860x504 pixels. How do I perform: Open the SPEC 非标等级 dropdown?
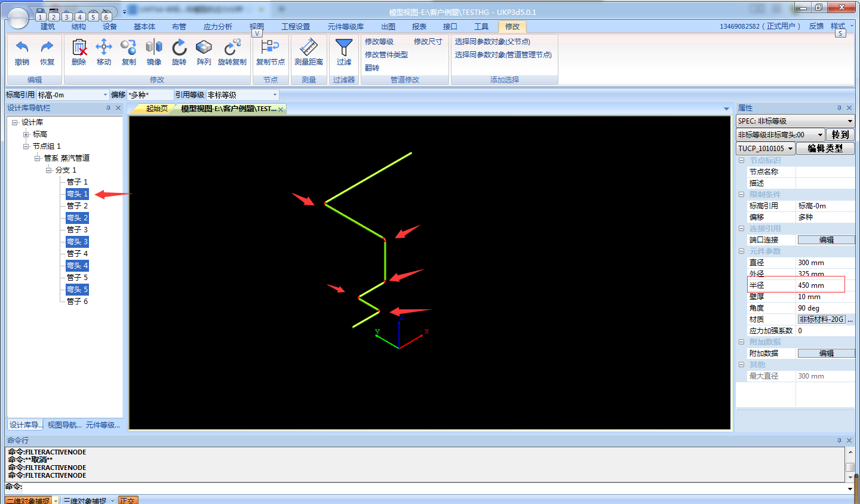click(x=850, y=121)
